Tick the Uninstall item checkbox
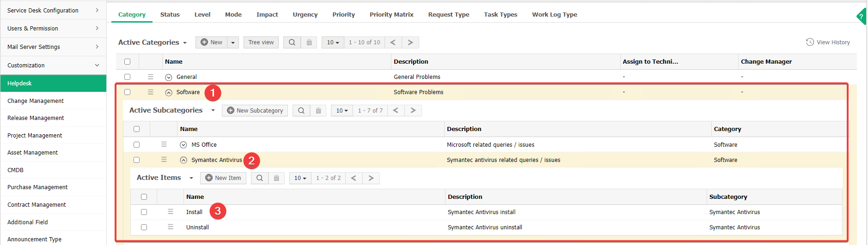Viewport: 868px width, 245px height. (x=144, y=227)
